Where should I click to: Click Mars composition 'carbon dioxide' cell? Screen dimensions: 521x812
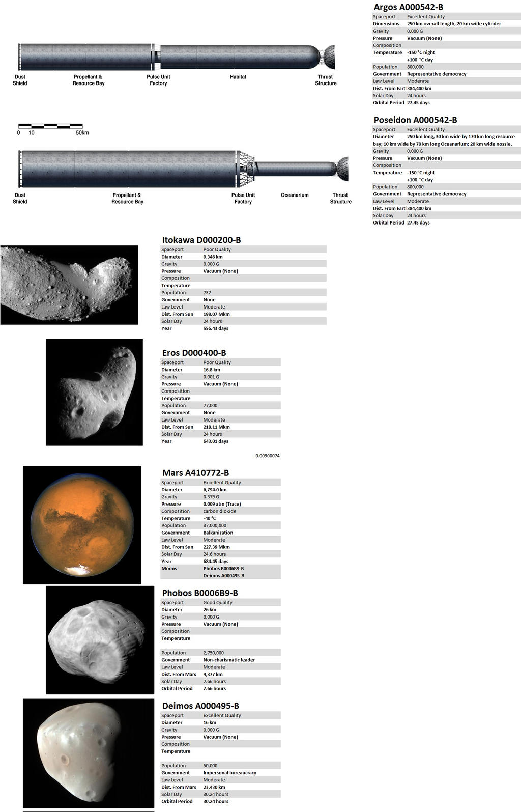point(220,511)
